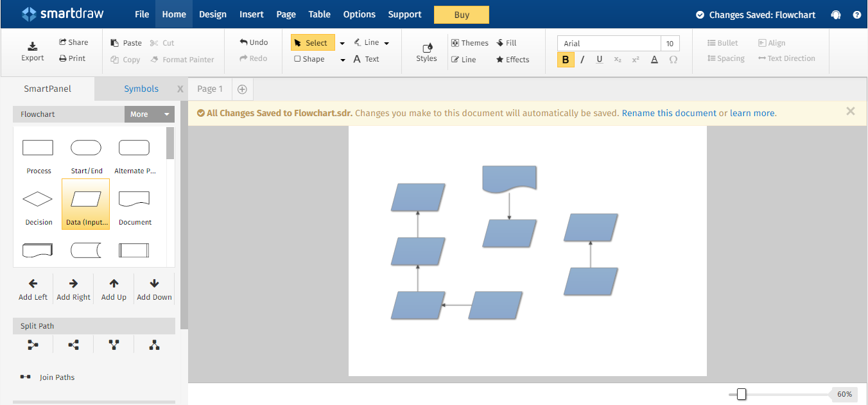
Task: Select the Decision diamond shape symbol
Action: (x=38, y=200)
